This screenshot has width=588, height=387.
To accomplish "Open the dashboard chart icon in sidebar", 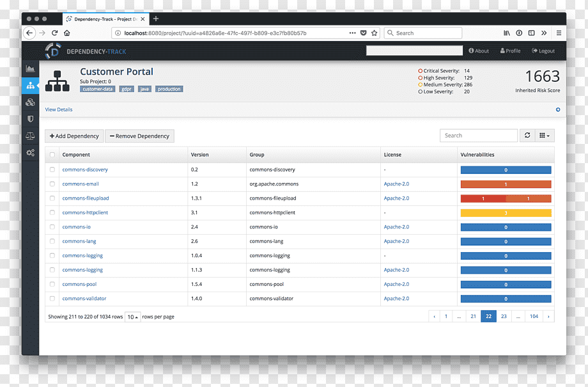I will pyautogui.click(x=31, y=68).
